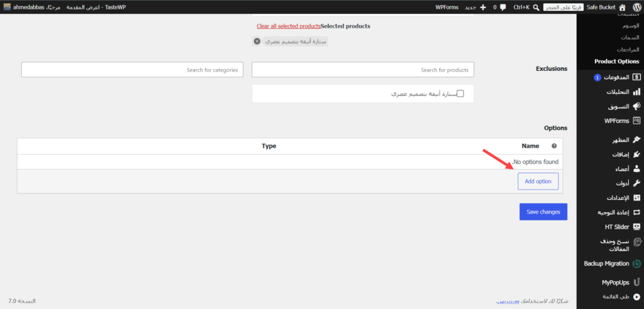Click the No options found text

pyautogui.click(x=535, y=162)
